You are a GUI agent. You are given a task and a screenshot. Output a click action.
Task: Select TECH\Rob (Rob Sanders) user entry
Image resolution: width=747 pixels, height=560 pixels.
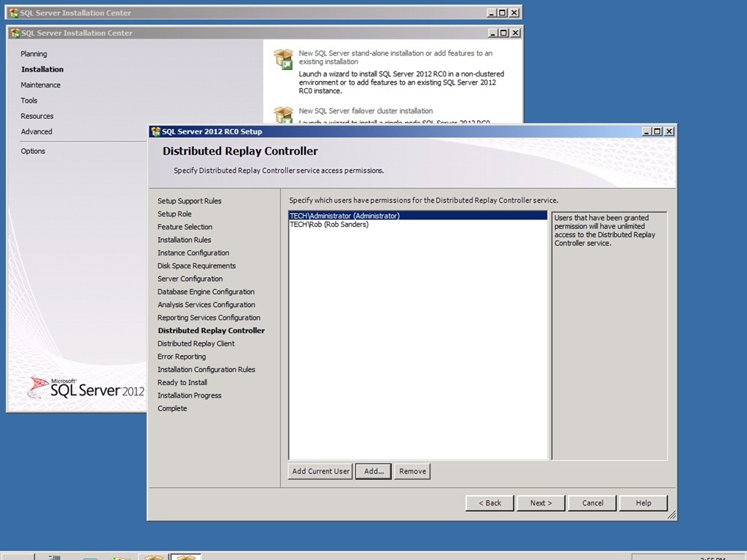tap(329, 225)
